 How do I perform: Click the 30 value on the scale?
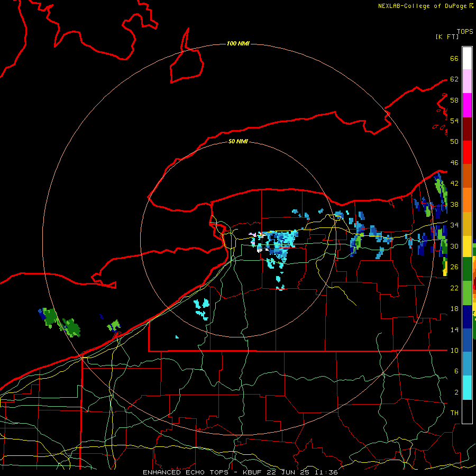[x=454, y=246]
